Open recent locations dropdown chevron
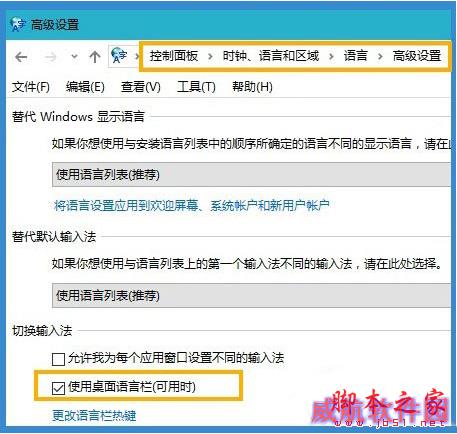The width and height of the screenshot is (457, 434). tap(75, 57)
